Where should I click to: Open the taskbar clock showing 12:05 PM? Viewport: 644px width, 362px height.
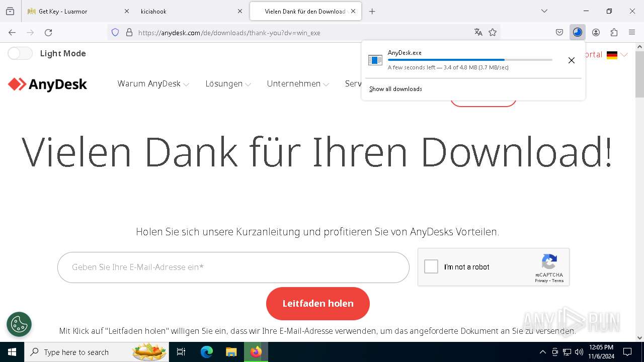(x=601, y=352)
